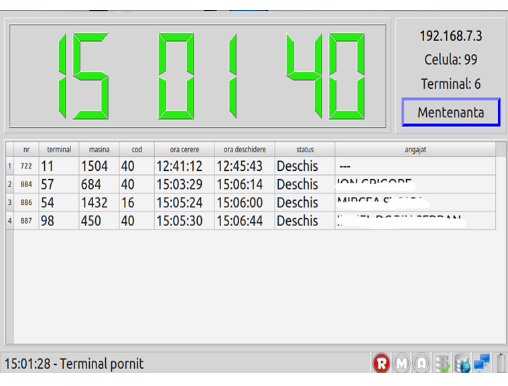The width and height of the screenshot is (508, 386).
Task: Select the cell with masina 1432
Action: coord(99,202)
